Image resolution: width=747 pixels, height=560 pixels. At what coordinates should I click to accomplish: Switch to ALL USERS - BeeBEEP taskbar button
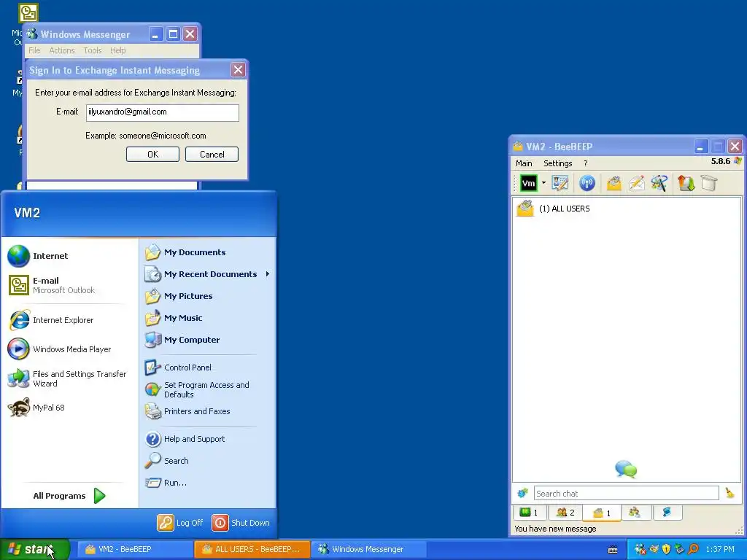tap(252, 549)
